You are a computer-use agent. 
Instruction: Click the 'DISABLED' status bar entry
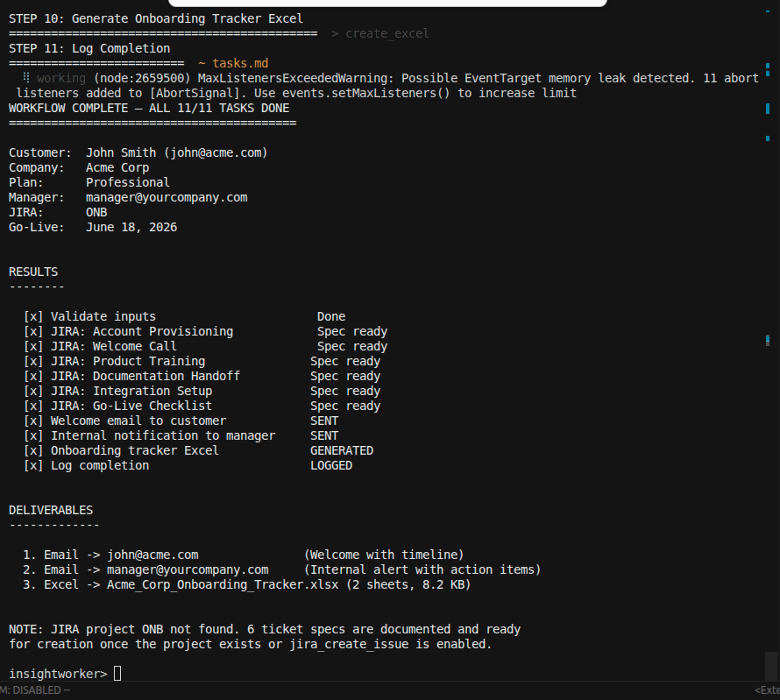36,690
